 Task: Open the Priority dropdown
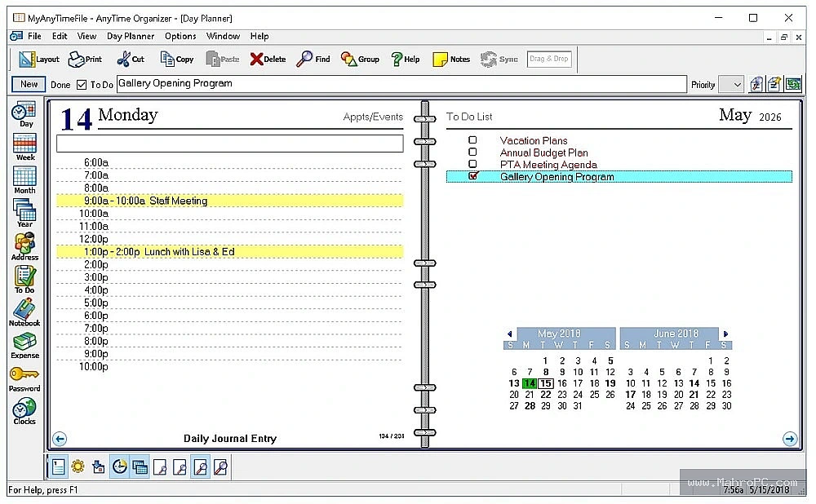coord(731,85)
